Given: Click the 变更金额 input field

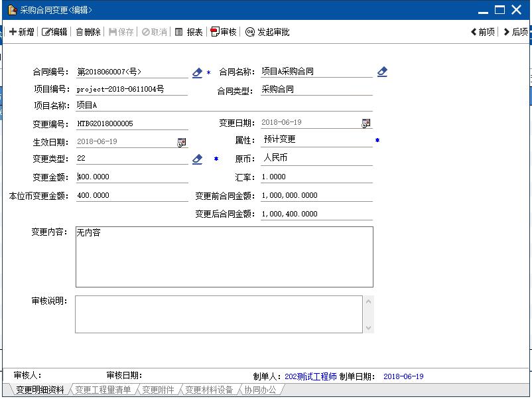Looking at the screenshot, I should [x=131, y=177].
